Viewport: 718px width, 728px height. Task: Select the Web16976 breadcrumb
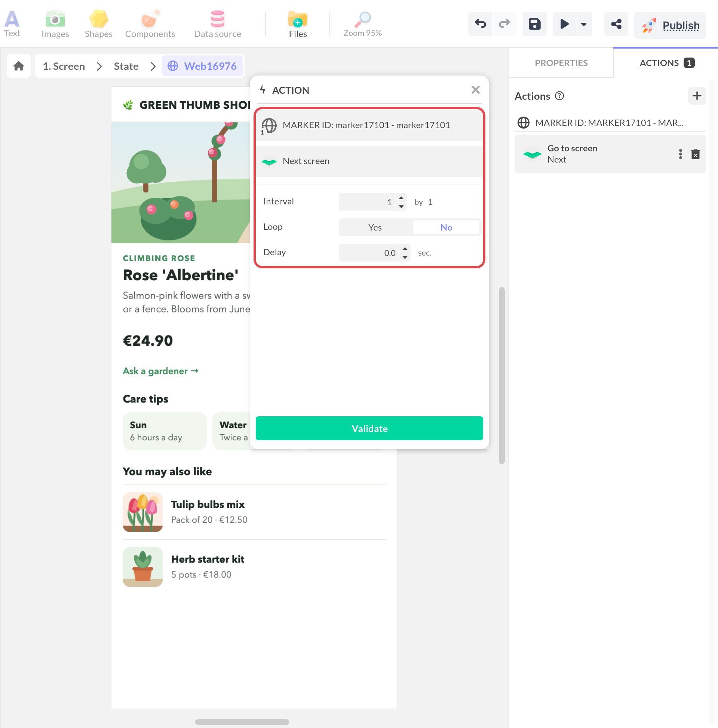[203, 66]
